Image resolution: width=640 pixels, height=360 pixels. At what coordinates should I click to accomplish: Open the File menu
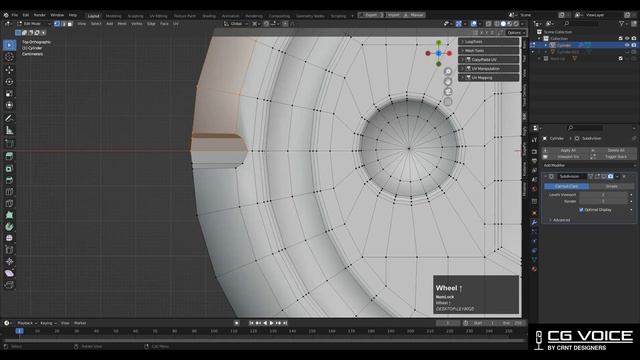point(15,15)
